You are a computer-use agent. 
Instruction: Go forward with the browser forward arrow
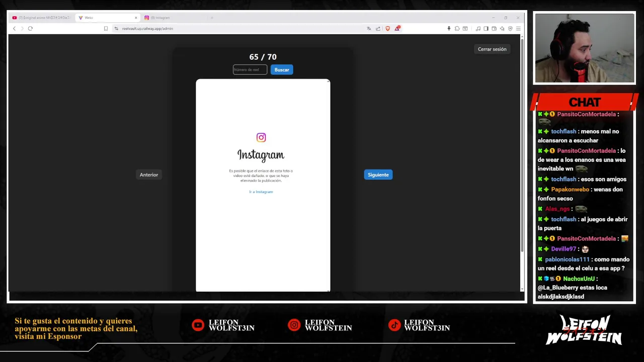coord(22,29)
